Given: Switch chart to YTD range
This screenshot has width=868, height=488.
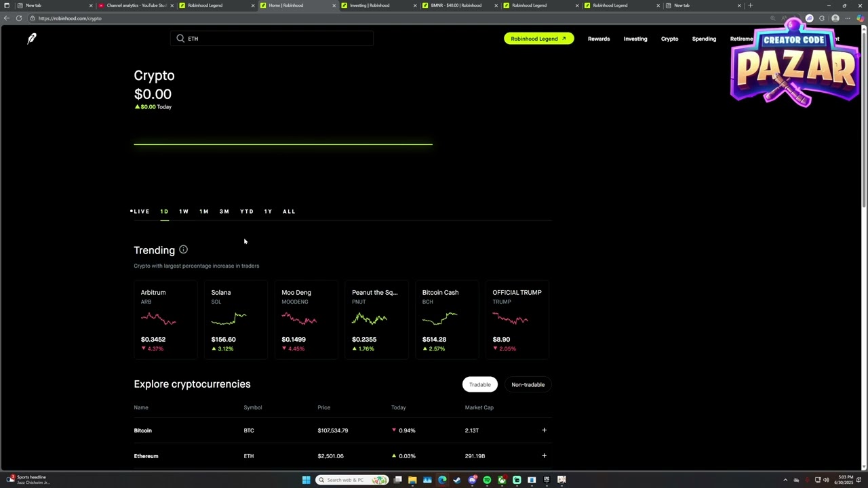Looking at the screenshot, I should tap(247, 211).
